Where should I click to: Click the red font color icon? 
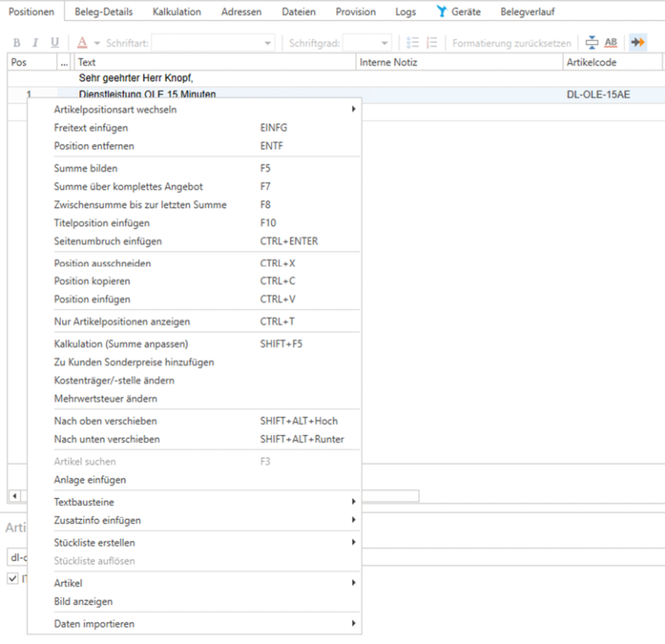(82, 42)
